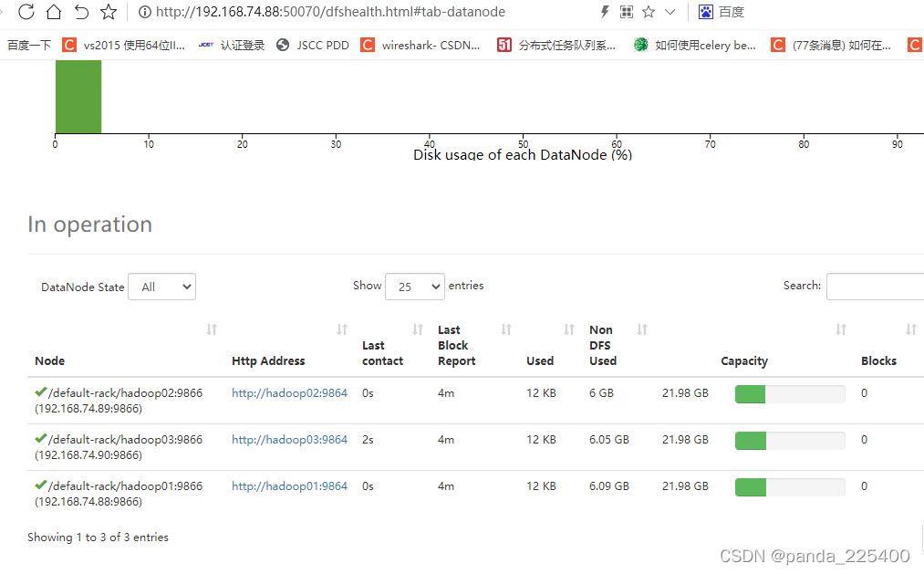This screenshot has width=924, height=574.
Task: Go to the browser home page icon
Action: click(54, 12)
